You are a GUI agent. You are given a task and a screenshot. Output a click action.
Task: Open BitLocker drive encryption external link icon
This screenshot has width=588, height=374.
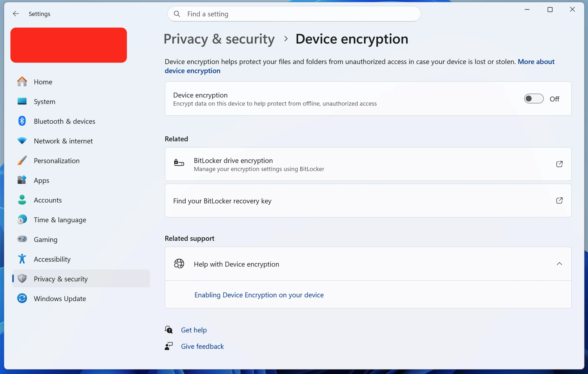[x=560, y=164]
